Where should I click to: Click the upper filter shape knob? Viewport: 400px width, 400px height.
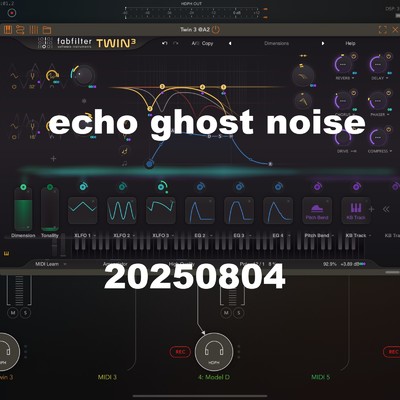pos(303,76)
